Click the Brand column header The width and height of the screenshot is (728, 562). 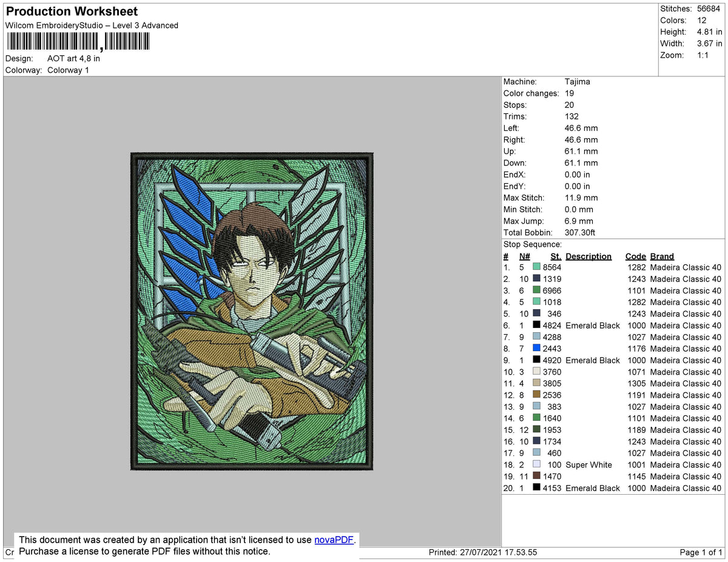[x=662, y=256]
